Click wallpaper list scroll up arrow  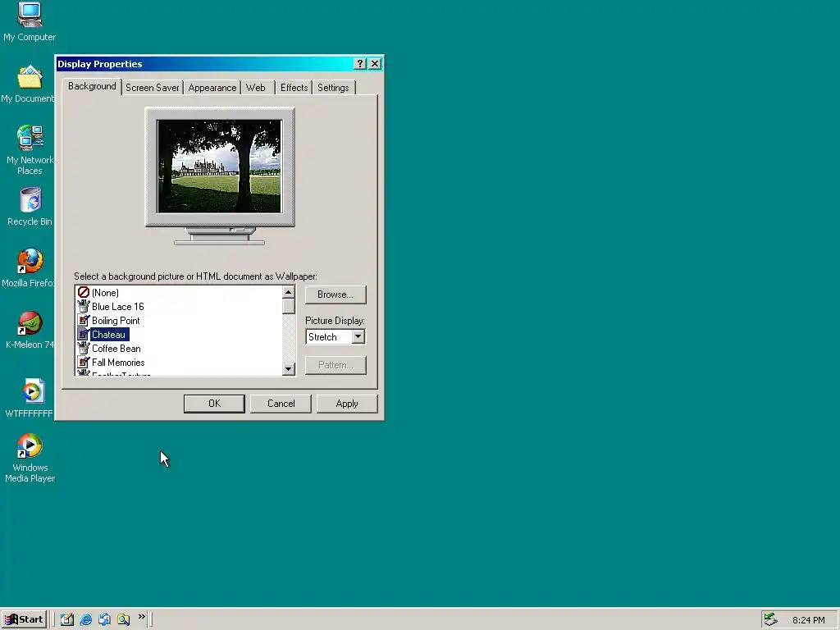pyautogui.click(x=288, y=292)
